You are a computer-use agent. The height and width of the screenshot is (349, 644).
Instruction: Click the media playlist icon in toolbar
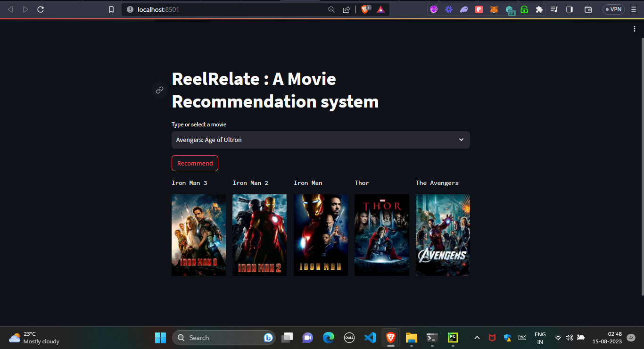point(554,9)
